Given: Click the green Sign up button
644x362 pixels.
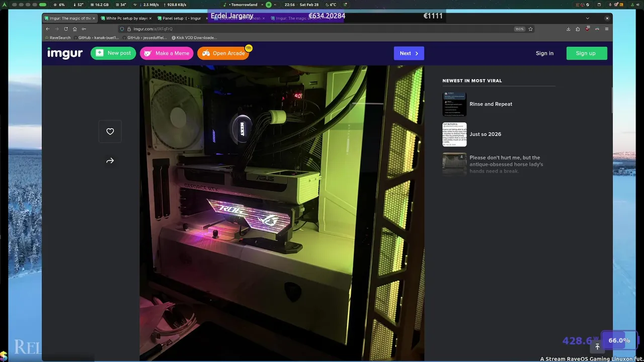Looking at the screenshot, I should tap(587, 53).
